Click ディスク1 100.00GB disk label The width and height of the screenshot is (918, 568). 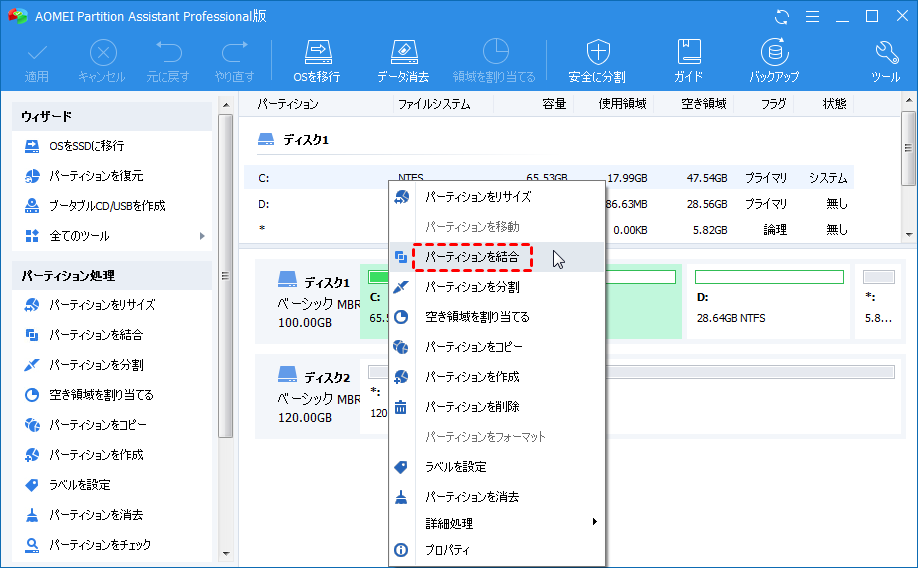point(308,302)
